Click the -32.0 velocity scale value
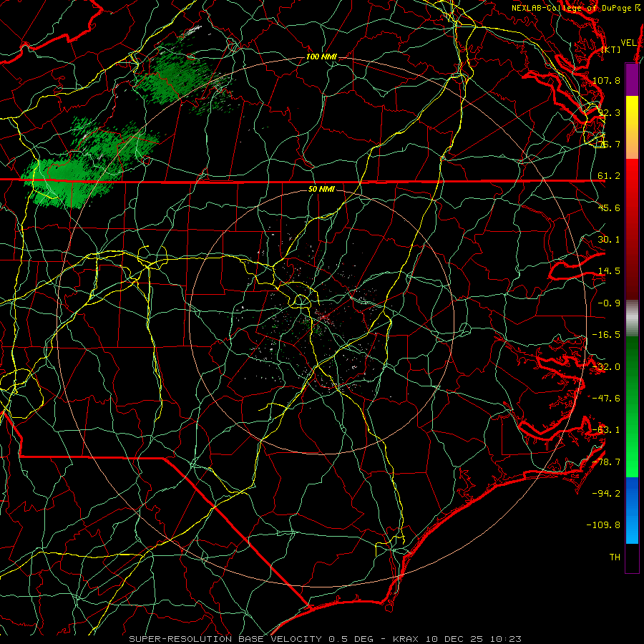Image resolution: width=644 pixels, height=644 pixels. pyautogui.click(x=606, y=367)
